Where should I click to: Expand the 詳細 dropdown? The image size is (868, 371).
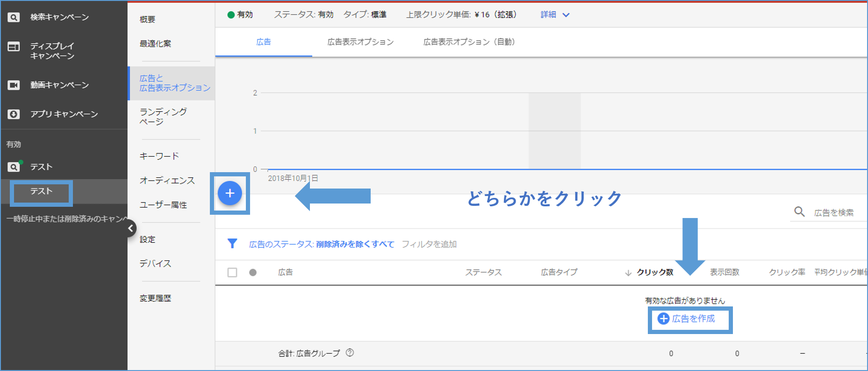click(555, 15)
